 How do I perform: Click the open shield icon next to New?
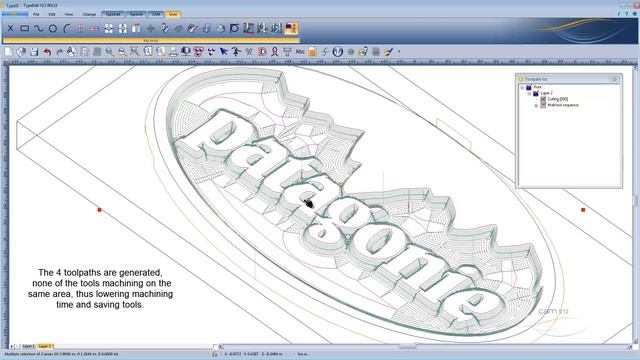click(21, 51)
